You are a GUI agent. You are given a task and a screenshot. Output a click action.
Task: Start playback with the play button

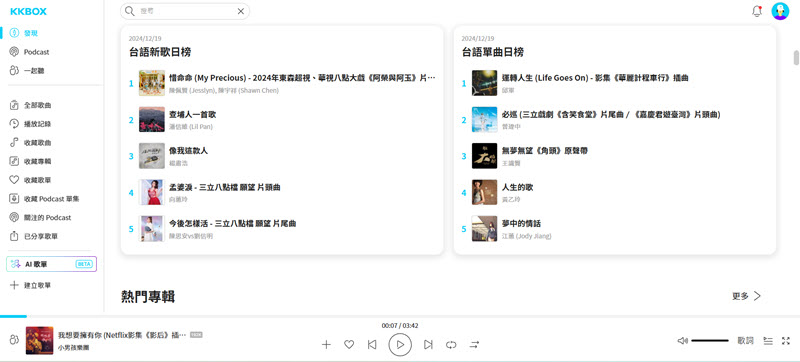click(x=400, y=345)
